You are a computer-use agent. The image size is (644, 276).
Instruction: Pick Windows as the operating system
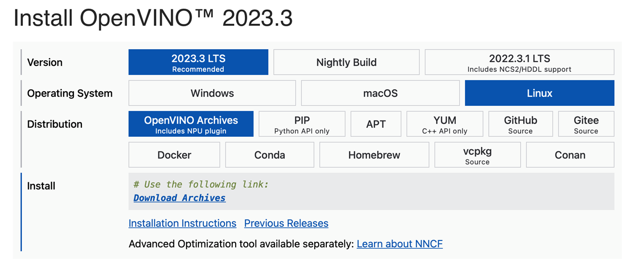[212, 93]
